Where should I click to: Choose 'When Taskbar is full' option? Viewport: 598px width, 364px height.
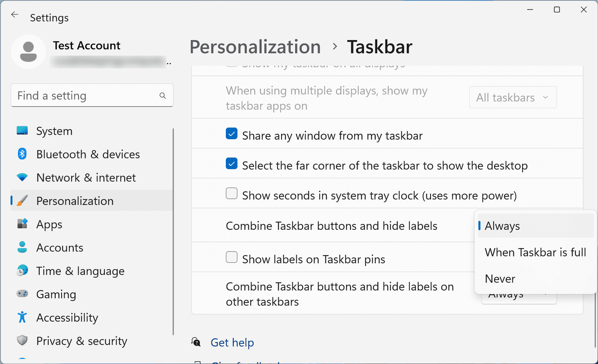tap(535, 252)
